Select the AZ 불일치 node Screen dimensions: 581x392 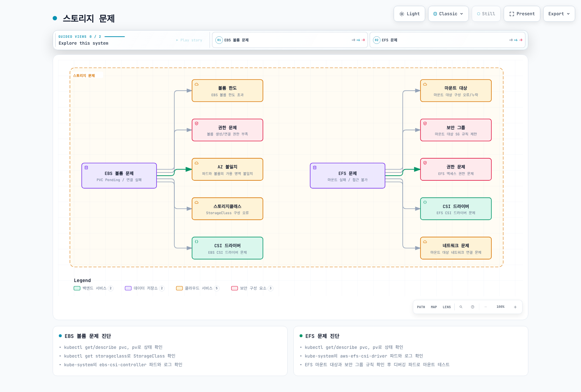coord(227,170)
